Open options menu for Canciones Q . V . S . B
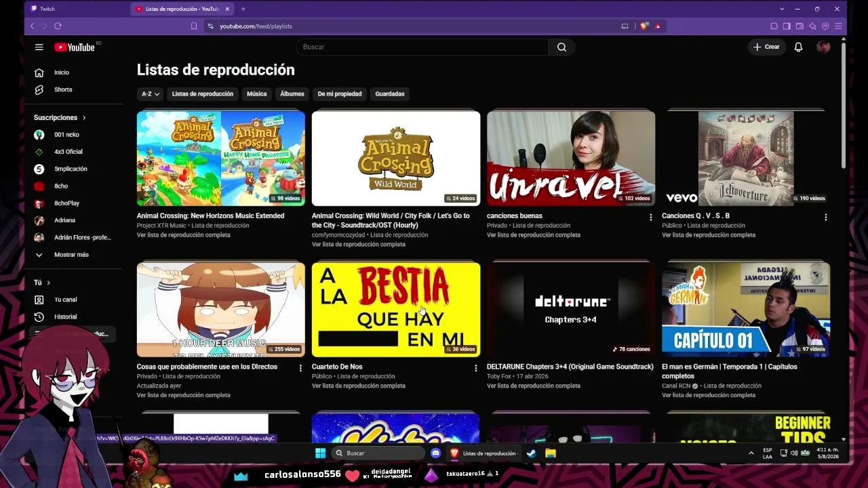This screenshot has height=488, width=868. (825, 218)
